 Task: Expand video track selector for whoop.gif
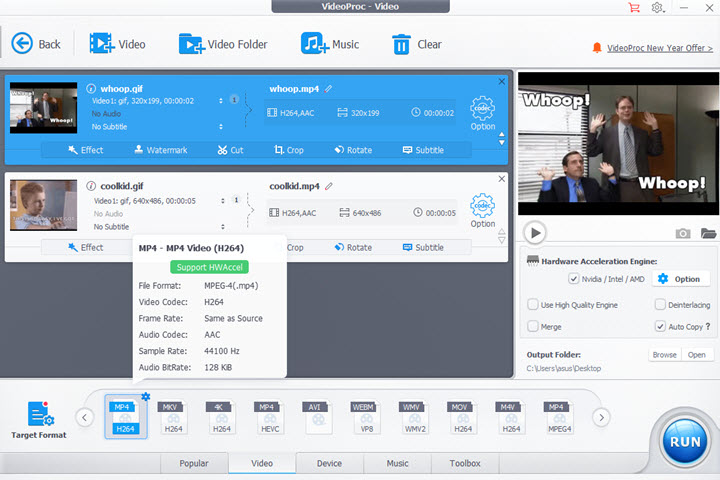(x=221, y=101)
